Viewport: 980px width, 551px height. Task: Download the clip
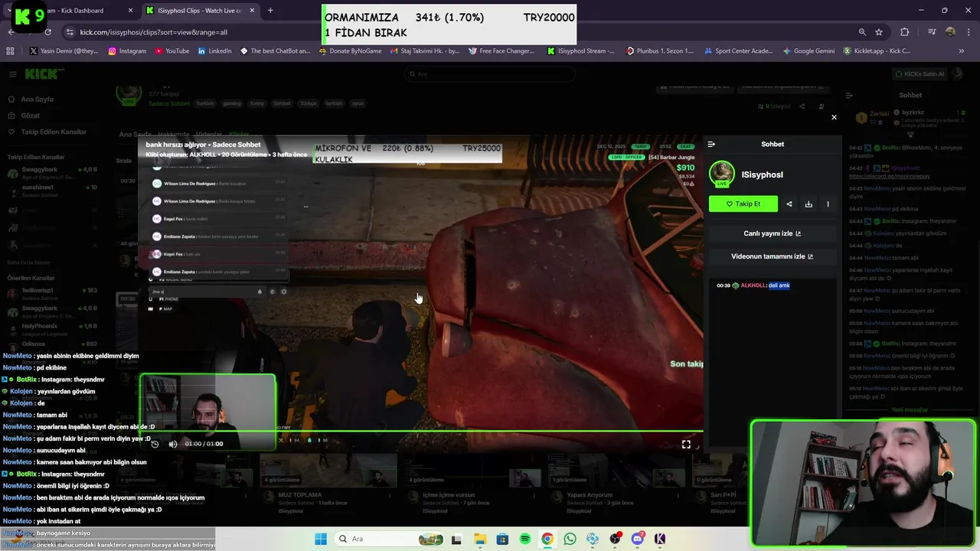[808, 204]
